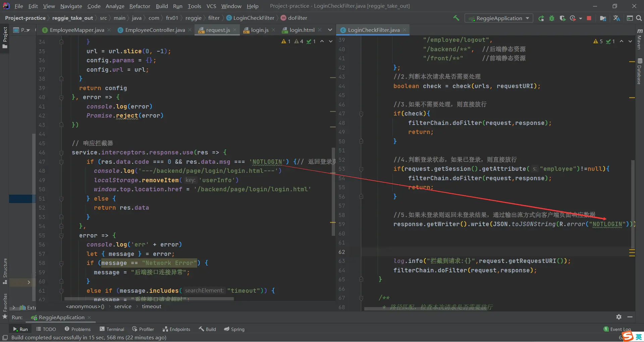The height and width of the screenshot is (342, 644).
Task: Open the Terminal tool window
Action: pos(112,329)
